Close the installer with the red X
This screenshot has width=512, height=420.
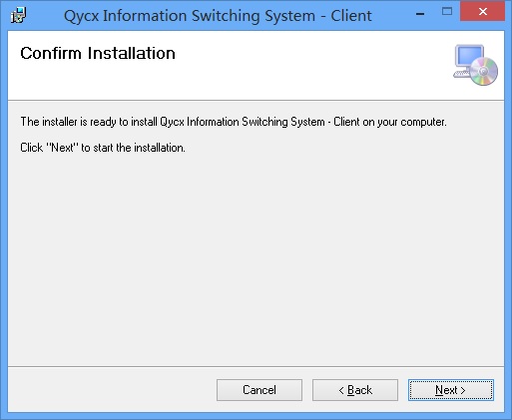point(483,12)
